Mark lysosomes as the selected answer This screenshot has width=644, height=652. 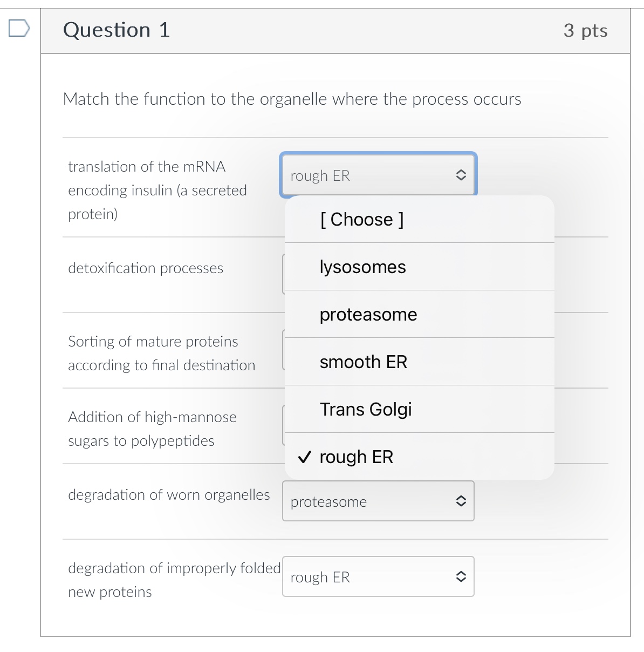[x=363, y=267]
